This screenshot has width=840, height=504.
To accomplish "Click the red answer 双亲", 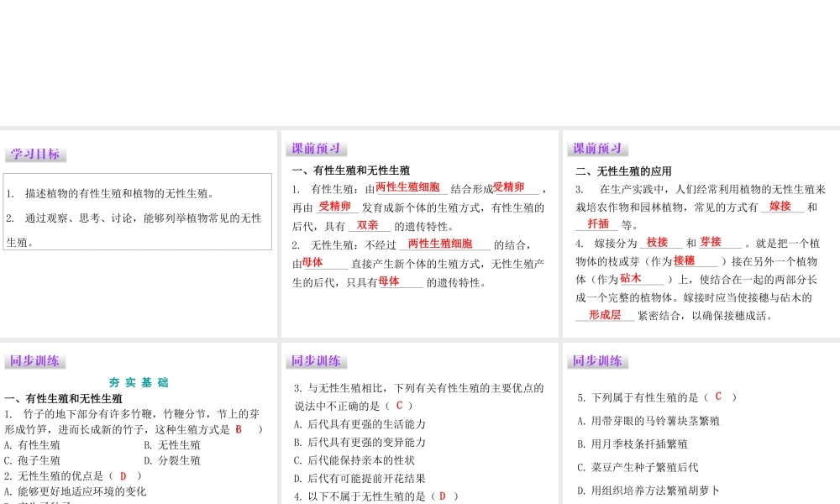I will (x=368, y=225).
